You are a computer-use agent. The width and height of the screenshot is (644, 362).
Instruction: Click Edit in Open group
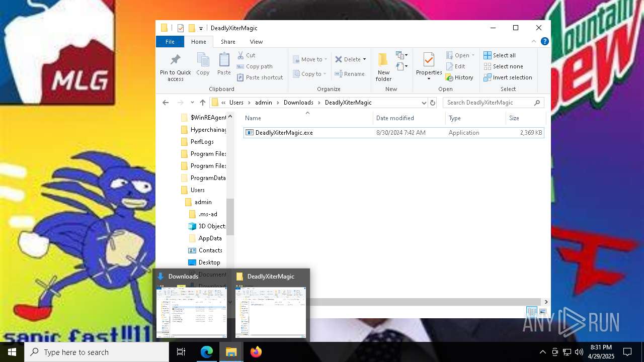coord(455,66)
